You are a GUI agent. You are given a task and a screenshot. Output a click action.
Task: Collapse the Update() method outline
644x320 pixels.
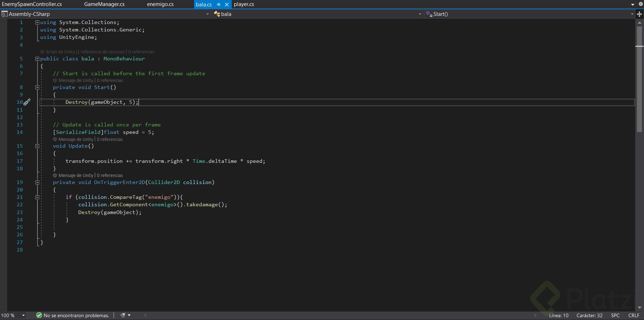37,146
